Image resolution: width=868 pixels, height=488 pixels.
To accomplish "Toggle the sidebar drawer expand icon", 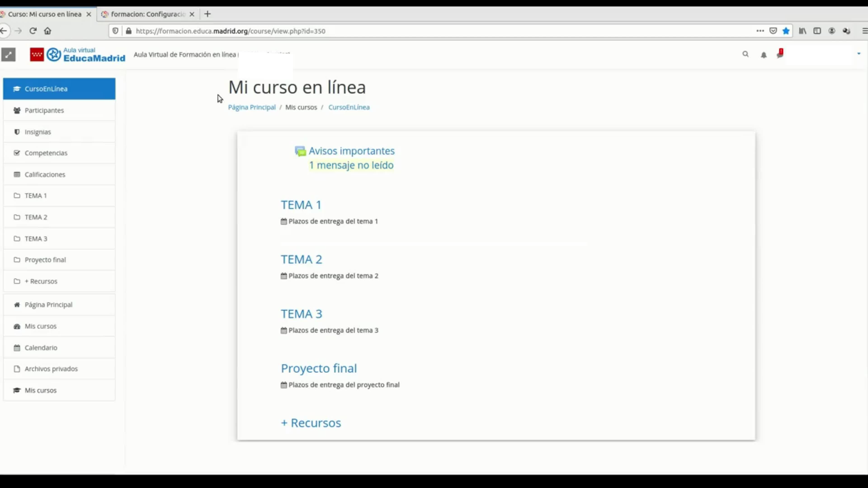I will click(8, 54).
